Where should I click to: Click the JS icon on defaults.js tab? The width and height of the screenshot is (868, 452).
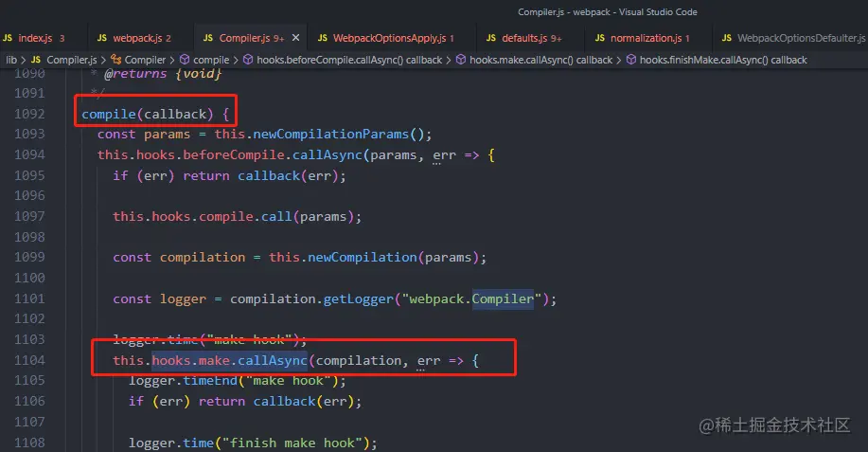[x=491, y=38]
